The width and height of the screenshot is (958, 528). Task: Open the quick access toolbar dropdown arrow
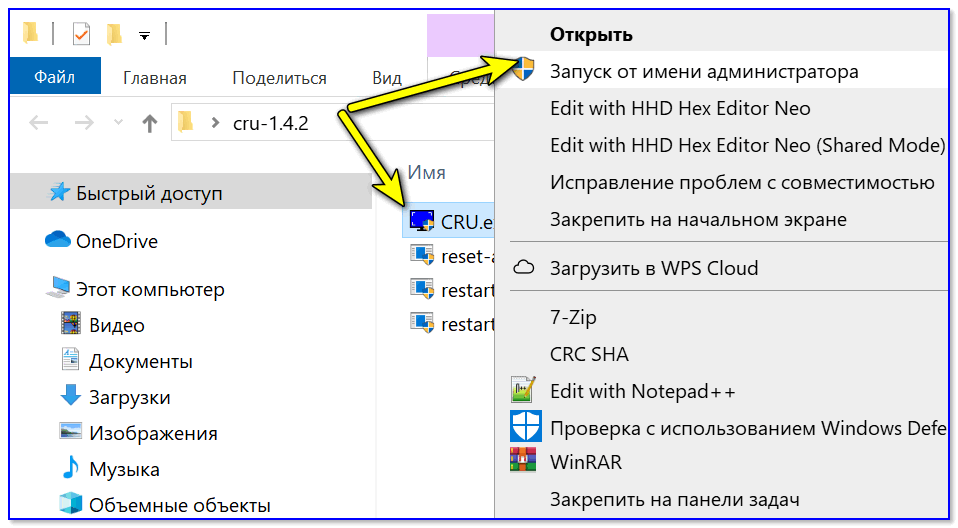144,36
